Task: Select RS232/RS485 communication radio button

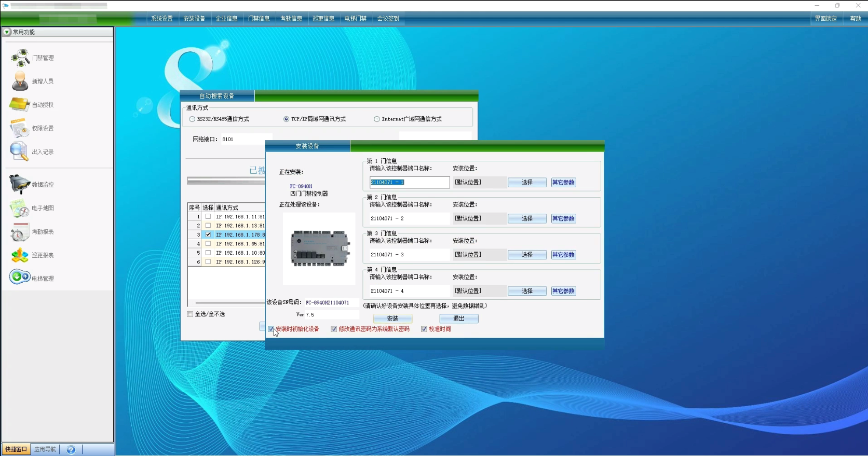Action: tap(192, 119)
